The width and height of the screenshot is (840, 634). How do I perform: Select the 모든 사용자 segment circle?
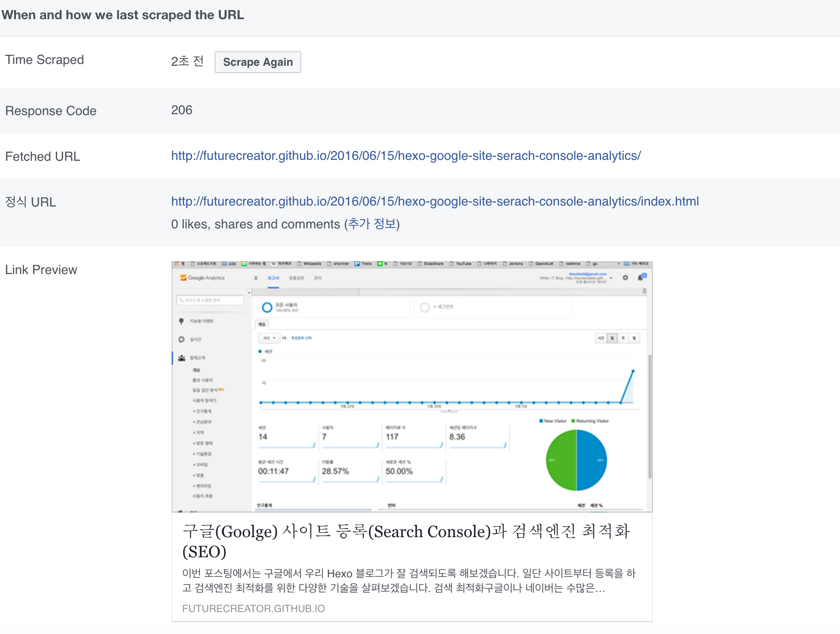click(267, 308)
